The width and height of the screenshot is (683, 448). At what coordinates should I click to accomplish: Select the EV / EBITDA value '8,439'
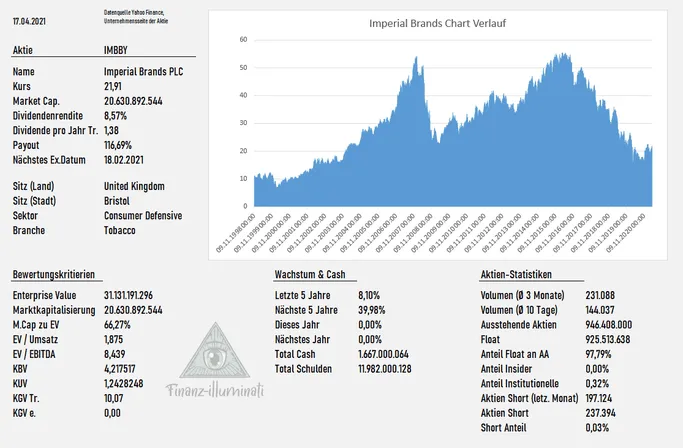tap(115, 354)
